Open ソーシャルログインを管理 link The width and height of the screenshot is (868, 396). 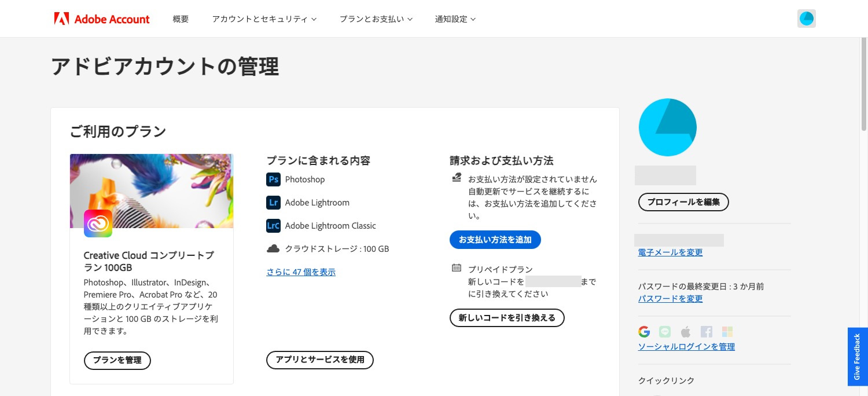(x=686, y=347)
